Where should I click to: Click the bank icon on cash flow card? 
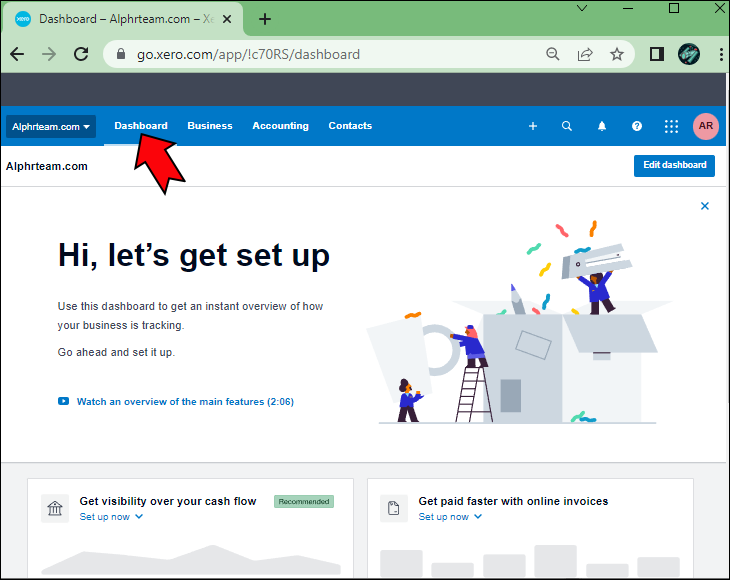[x=55, y=508]
